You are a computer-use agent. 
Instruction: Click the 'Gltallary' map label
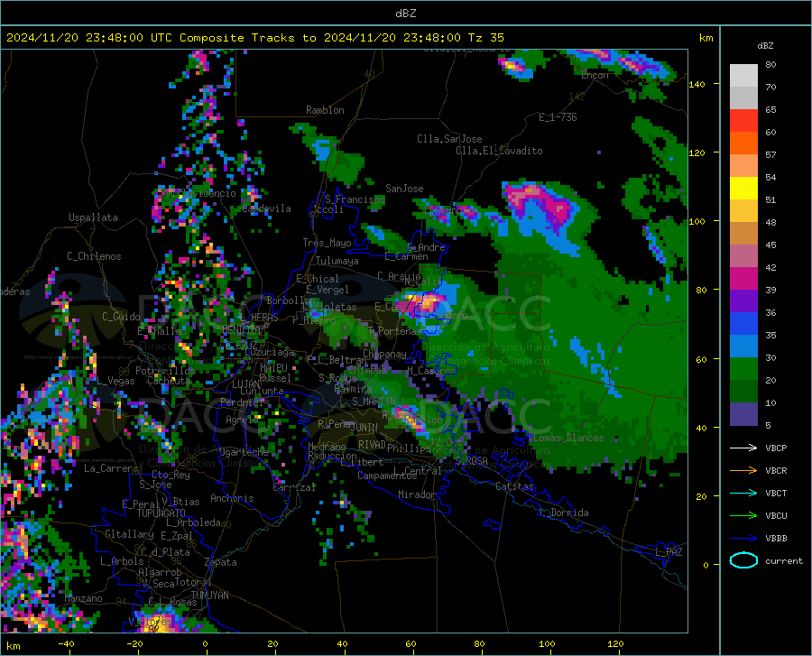click(x=129, y=534)
